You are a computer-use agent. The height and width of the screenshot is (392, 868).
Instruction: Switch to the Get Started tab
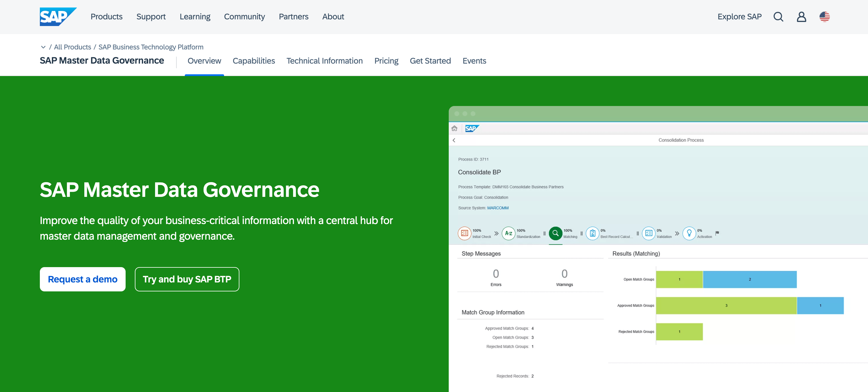tap(430, 61)
